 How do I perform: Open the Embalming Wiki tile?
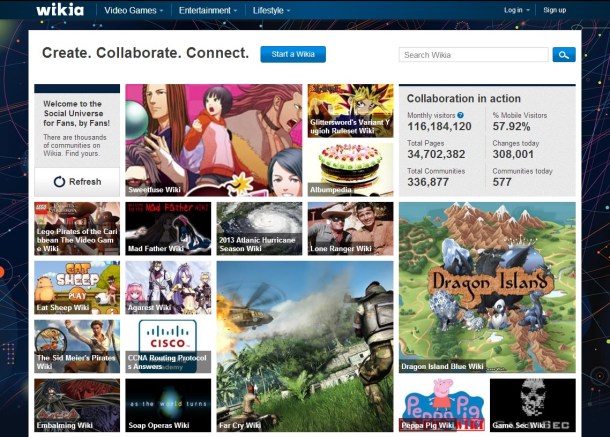coord(77,405)
